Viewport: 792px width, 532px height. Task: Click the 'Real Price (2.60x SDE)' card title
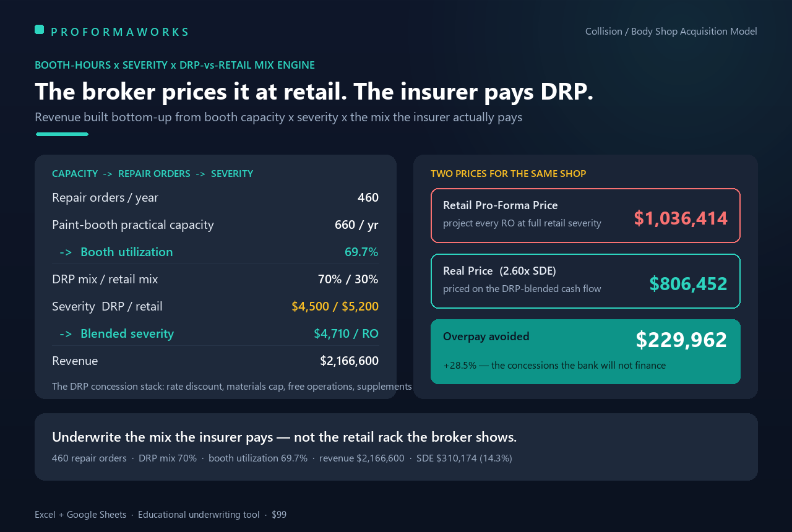499,271
